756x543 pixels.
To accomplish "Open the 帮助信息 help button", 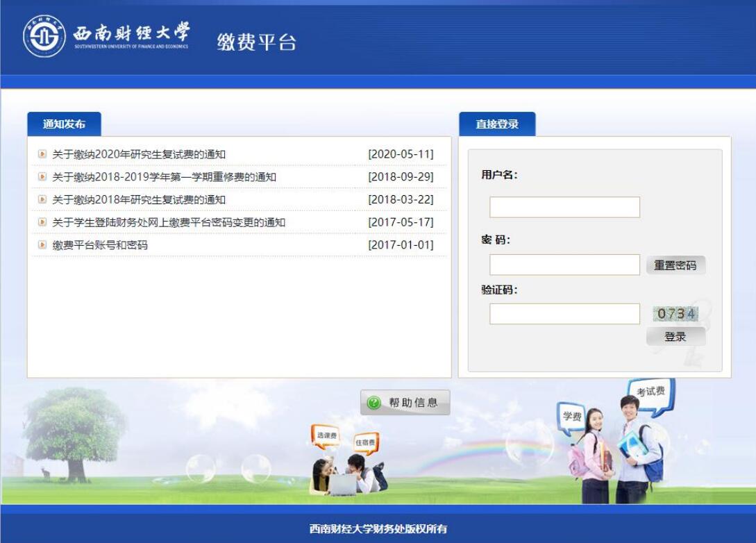I will click(405, 403).
